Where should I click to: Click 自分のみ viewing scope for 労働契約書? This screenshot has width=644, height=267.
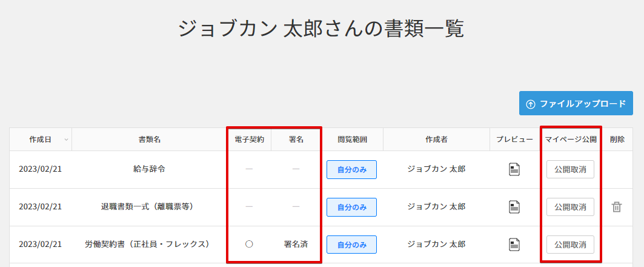click(351, 245)
